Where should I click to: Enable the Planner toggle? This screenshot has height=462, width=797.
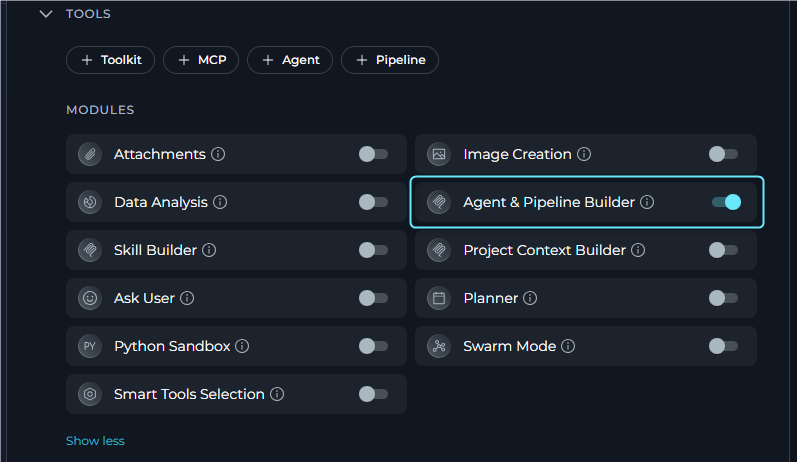point(723,298)
